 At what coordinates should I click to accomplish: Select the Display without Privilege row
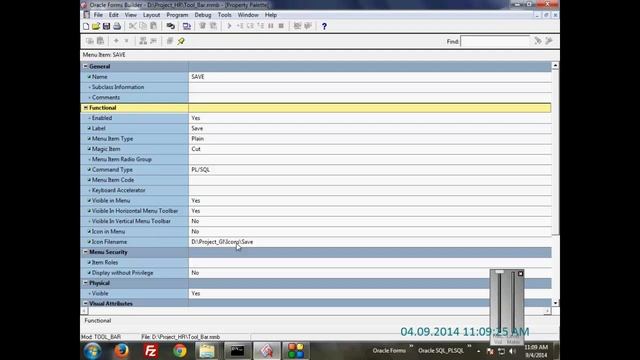click(x=316, y=273)
